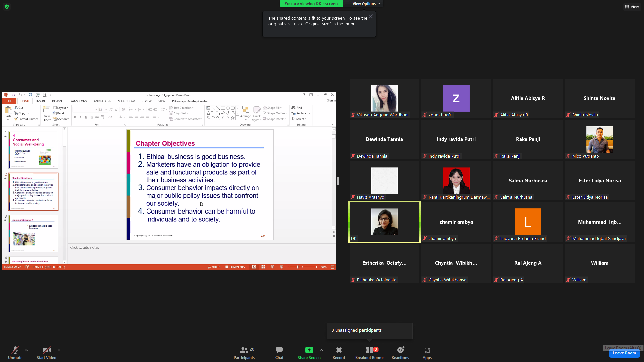Click Quick Styles in Drawing group

(257, 113)
